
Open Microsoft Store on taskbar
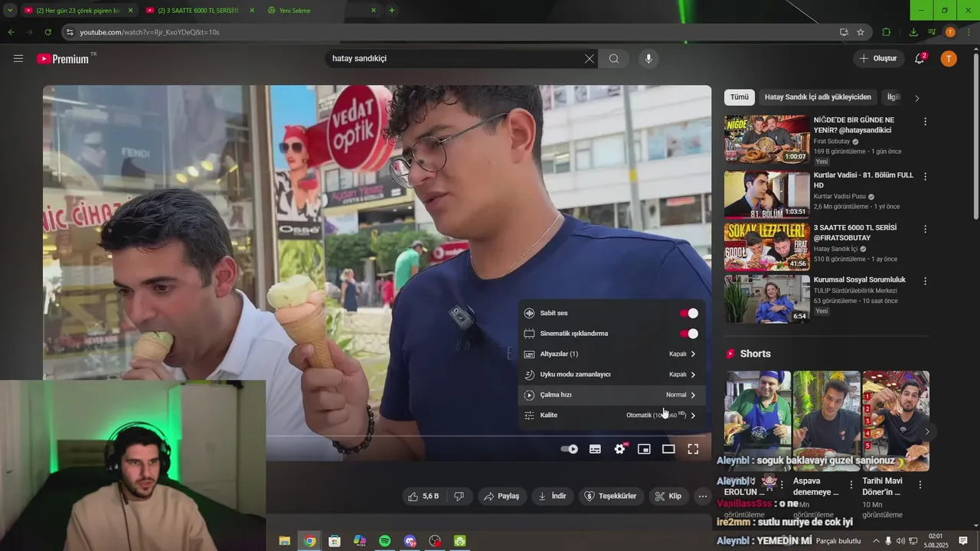(x=335, y=541)
